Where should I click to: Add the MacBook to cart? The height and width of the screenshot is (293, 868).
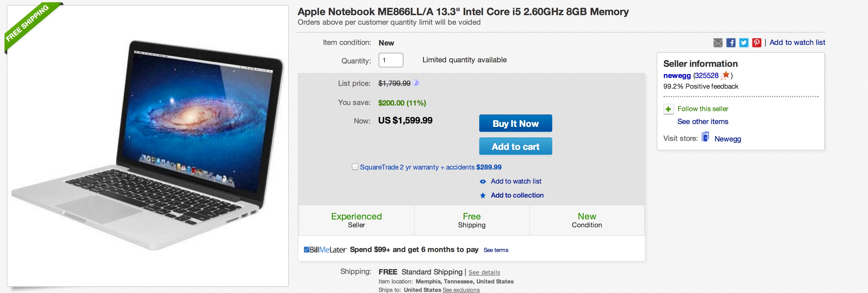[515, 146]
